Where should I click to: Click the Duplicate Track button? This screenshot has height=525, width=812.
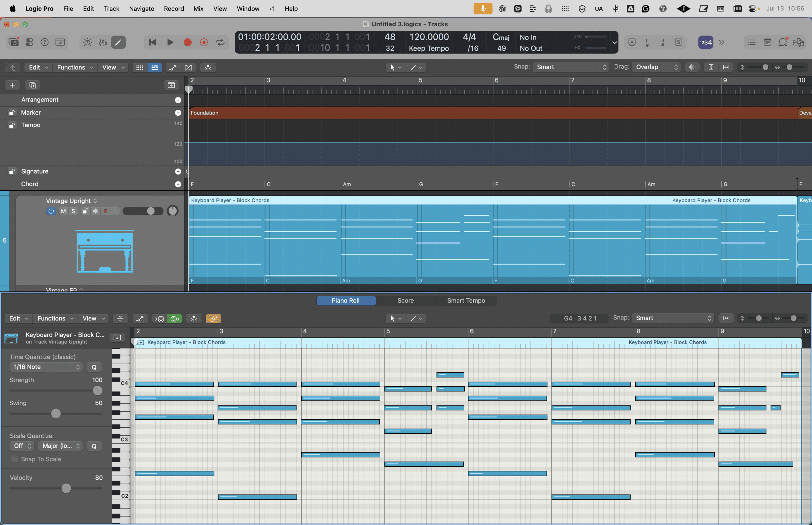tap(33, 85)
